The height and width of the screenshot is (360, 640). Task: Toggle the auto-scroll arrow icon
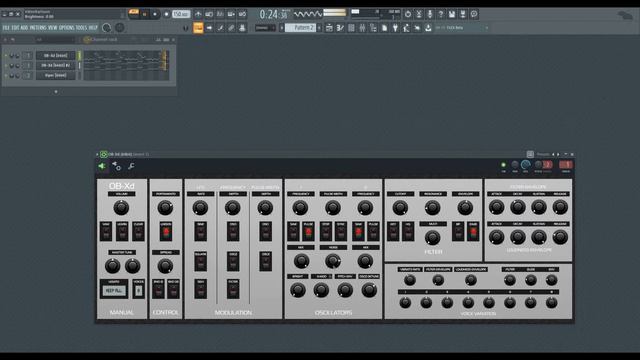coord(209,28)
